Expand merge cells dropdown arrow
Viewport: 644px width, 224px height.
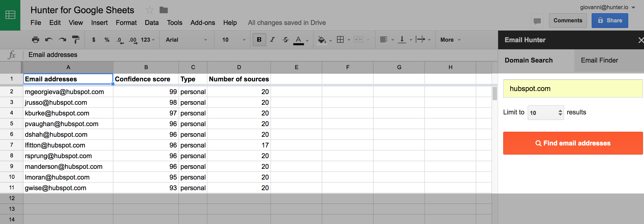pos(368,40)
